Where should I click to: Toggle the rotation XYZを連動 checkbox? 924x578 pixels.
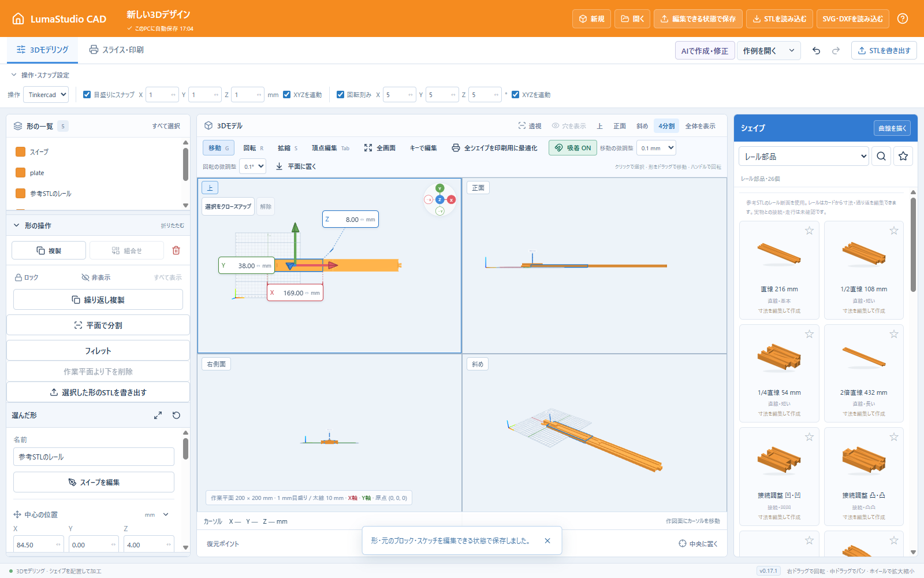pyautogui.click(x=516, y=95)
